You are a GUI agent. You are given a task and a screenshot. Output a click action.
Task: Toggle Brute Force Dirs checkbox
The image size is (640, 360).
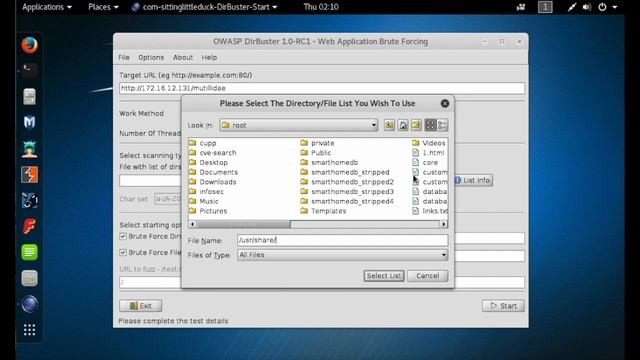point(123,236)
